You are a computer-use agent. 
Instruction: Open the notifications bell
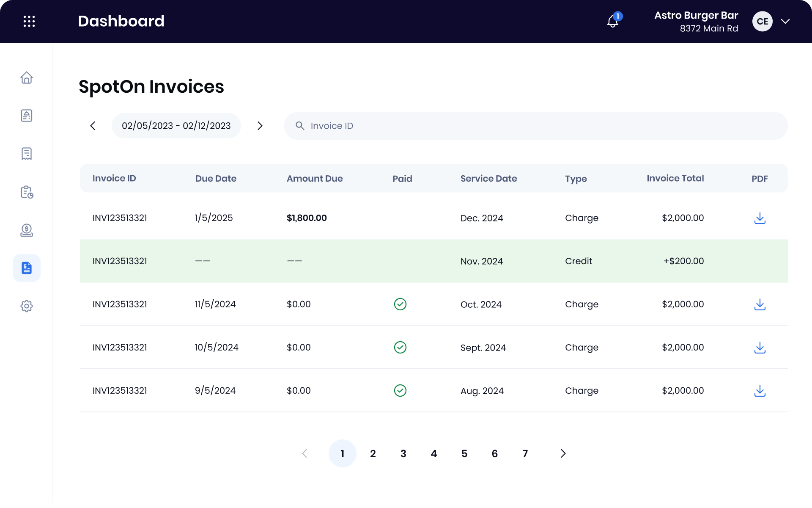click(x=613, y=21)
